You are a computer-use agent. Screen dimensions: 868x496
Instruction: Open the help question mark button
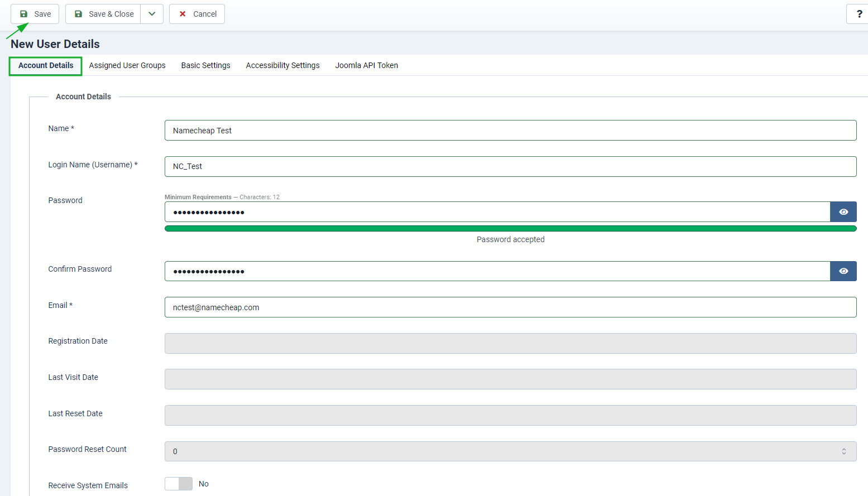click(859, 14)
